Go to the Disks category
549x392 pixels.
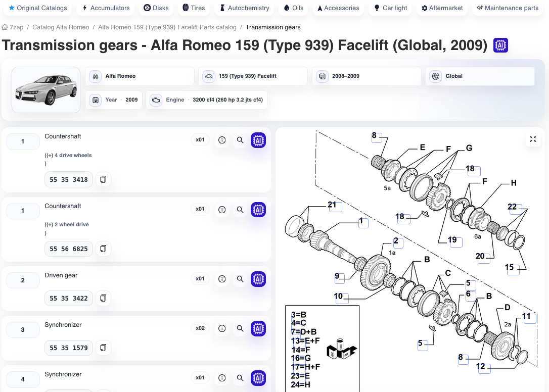(156, 8)
